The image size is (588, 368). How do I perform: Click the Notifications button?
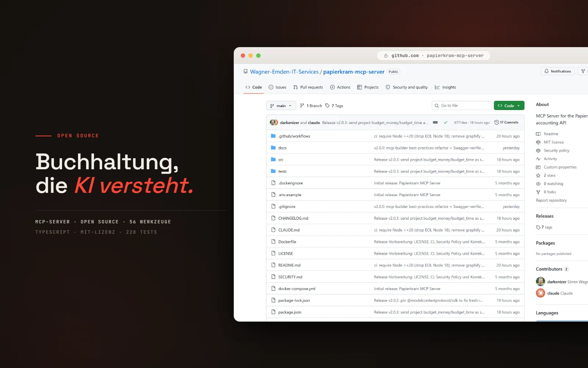click(557, 71)
